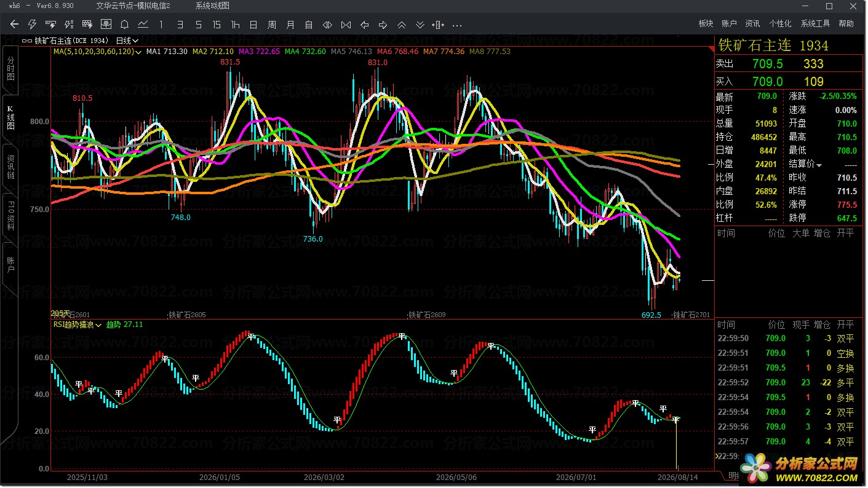
Task: Switch to the trend line chart icon
Action: coord(143,25)
